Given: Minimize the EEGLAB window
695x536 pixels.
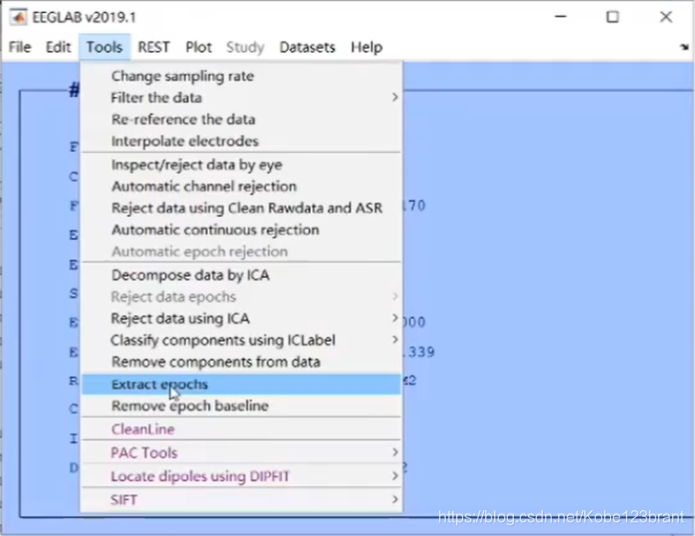Looking at the screenshot, I should [561, 17].
